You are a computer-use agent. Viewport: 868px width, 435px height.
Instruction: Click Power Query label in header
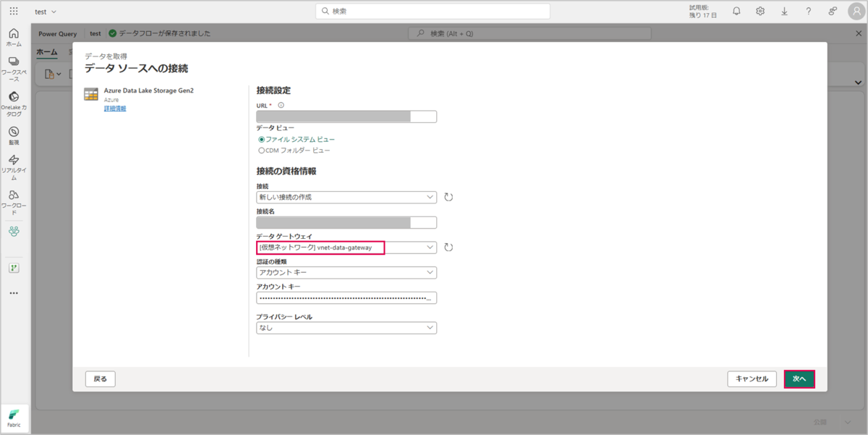[x=58, y=33]
